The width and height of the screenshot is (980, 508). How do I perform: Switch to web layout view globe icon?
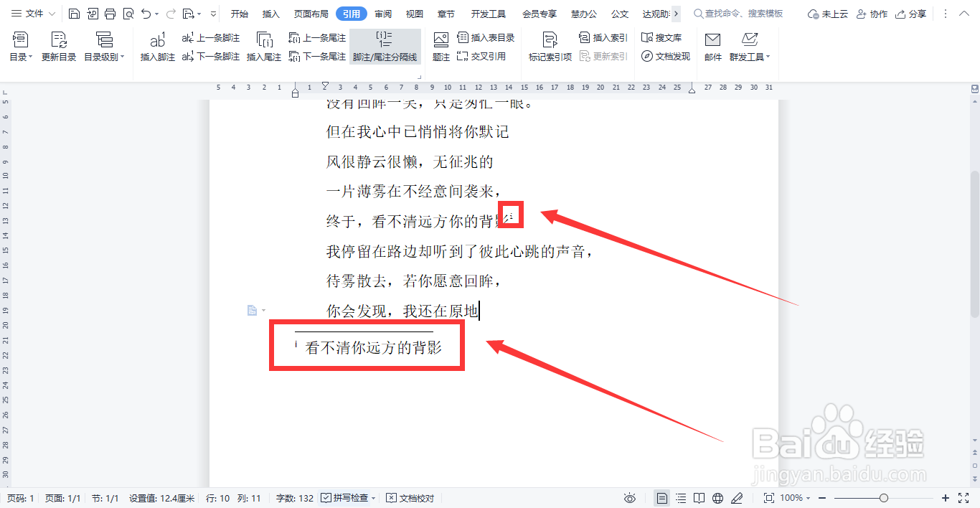click(x=718, y=498)
